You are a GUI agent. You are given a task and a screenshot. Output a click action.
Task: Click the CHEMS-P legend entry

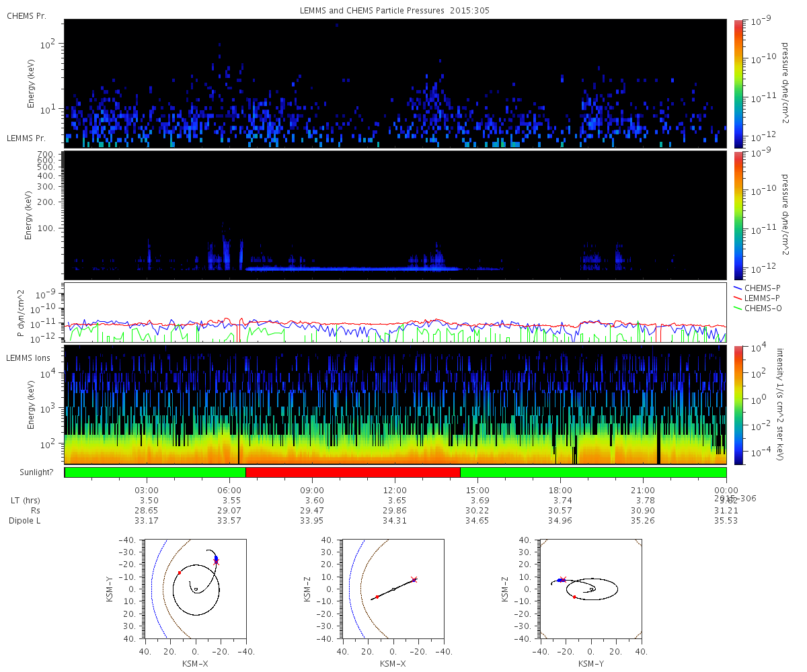point(757,288)
